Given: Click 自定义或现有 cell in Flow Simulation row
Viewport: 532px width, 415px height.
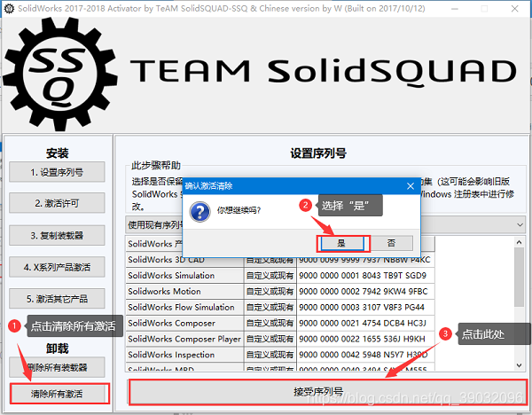Looking at the screenshot, I should pyautogui.click(x=270, y=307).
